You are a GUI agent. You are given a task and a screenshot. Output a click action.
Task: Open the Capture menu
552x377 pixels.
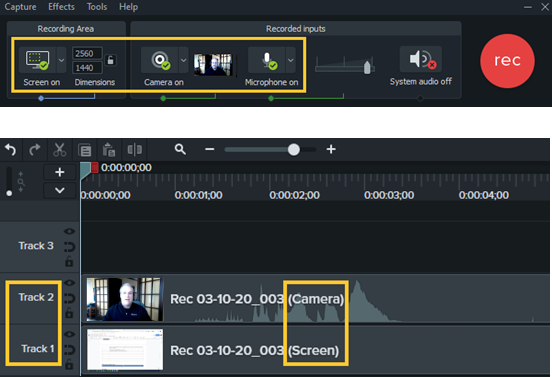(20, 7)
